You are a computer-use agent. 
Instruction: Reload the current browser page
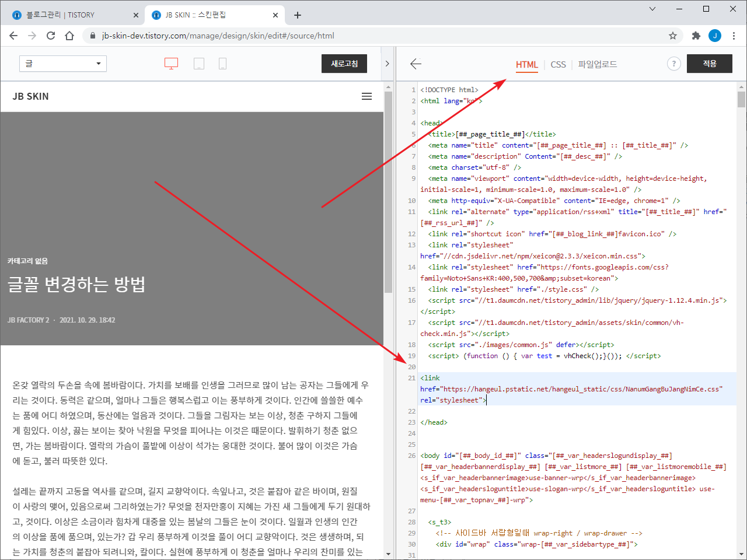click(51, 36)
